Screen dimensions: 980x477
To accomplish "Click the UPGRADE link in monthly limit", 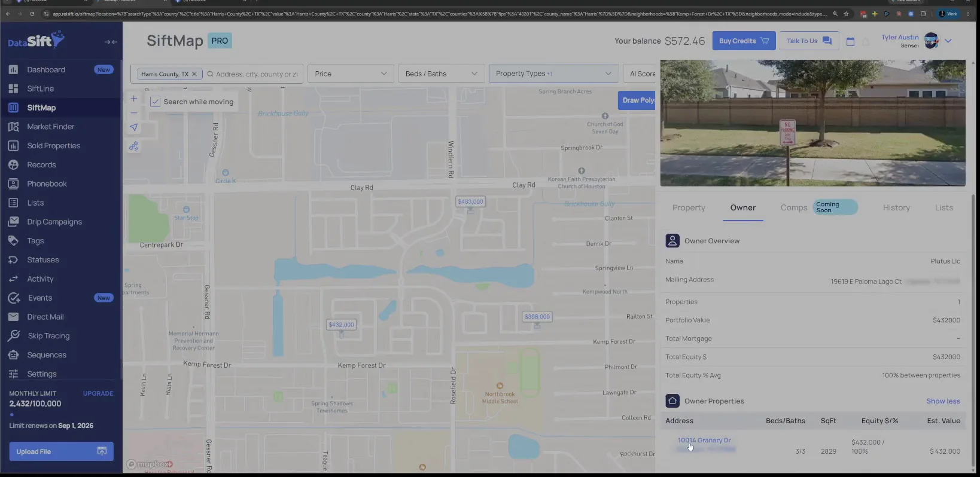I will 98,393.
